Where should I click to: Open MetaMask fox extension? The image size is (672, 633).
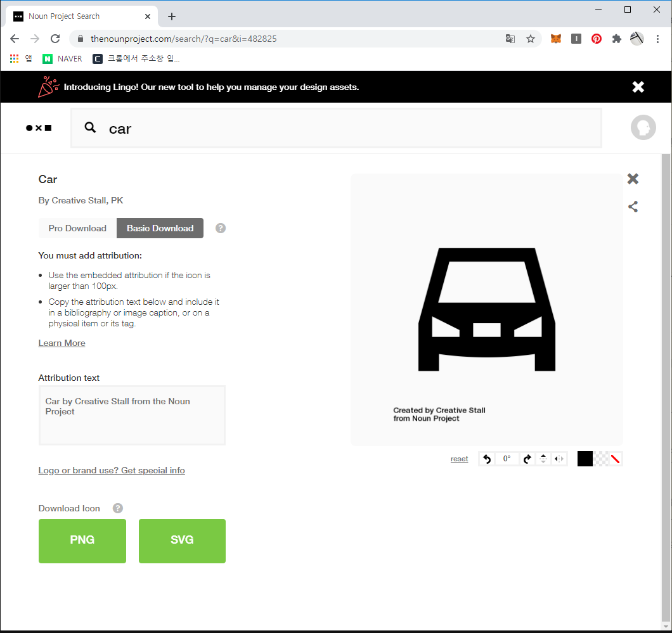(x=556, y=39)
